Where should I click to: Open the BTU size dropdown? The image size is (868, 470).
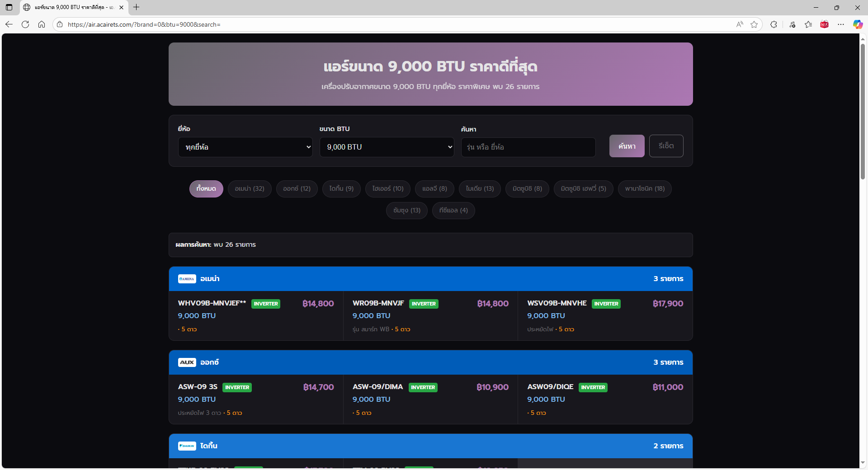[x=387, y=147]
